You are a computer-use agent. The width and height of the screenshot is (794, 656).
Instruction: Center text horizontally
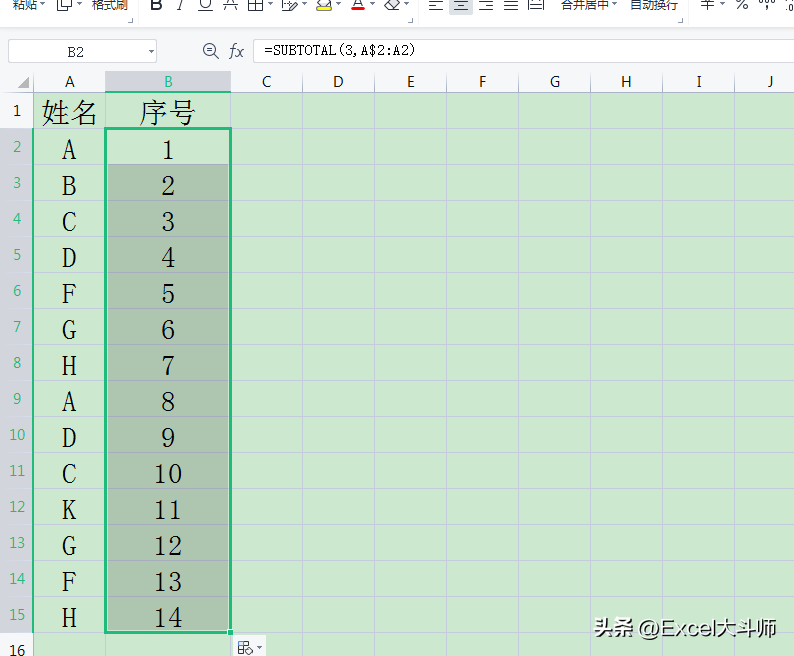(x=461, y=6)
